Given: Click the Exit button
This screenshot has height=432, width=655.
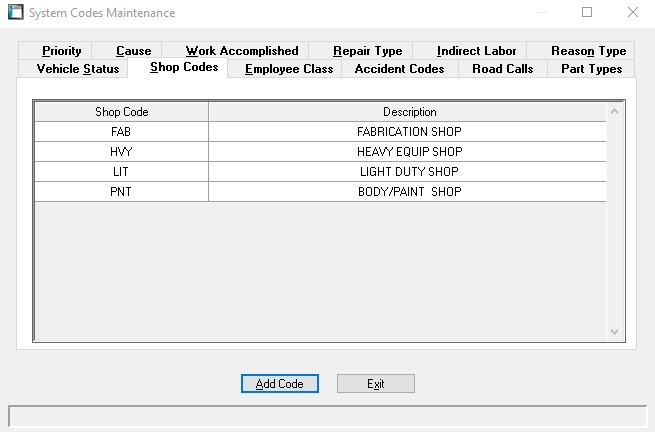Looking at the screenshot, I should [x=376, y=384].
